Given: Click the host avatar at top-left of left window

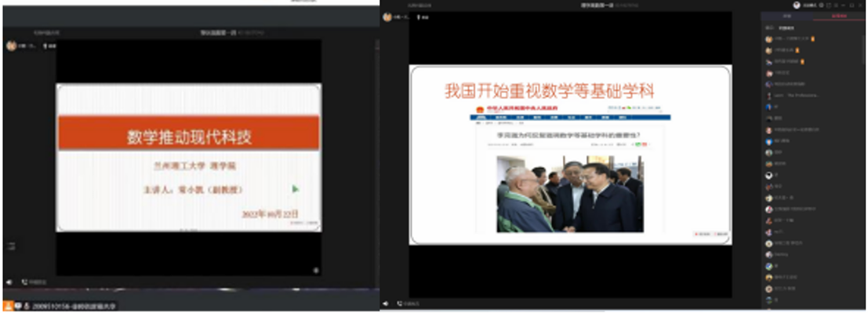Looking at the screenshot, I should pyautogui.click(x=10, y=46).
